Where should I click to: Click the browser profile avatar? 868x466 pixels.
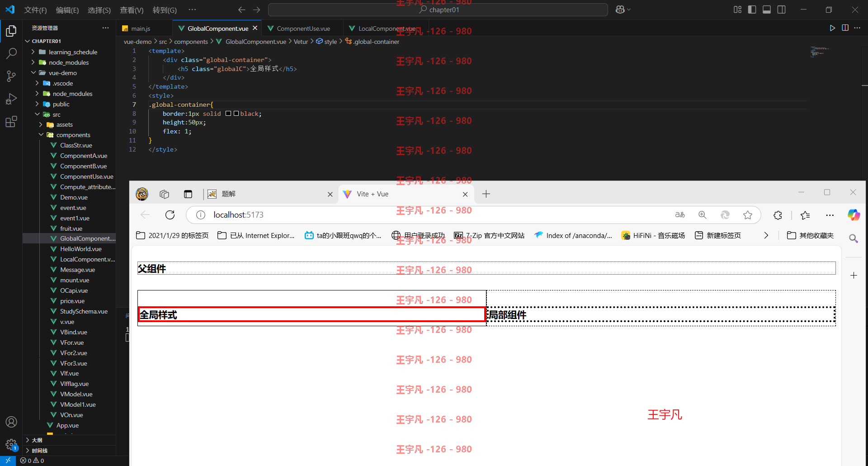point(142,194)
